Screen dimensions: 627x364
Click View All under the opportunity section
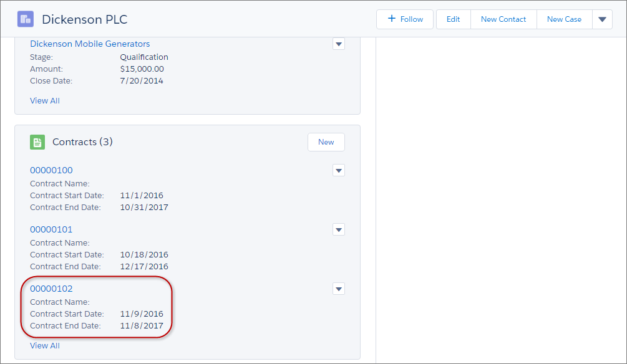(x=45, y=101)
